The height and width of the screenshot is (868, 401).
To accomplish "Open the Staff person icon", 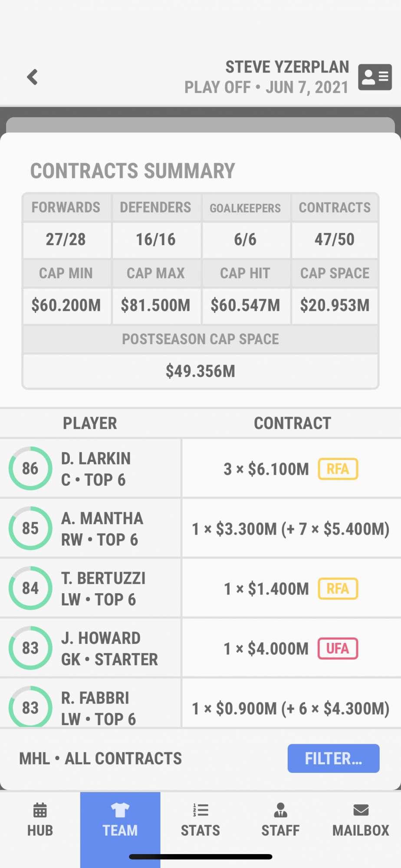I will coord(280,810).
